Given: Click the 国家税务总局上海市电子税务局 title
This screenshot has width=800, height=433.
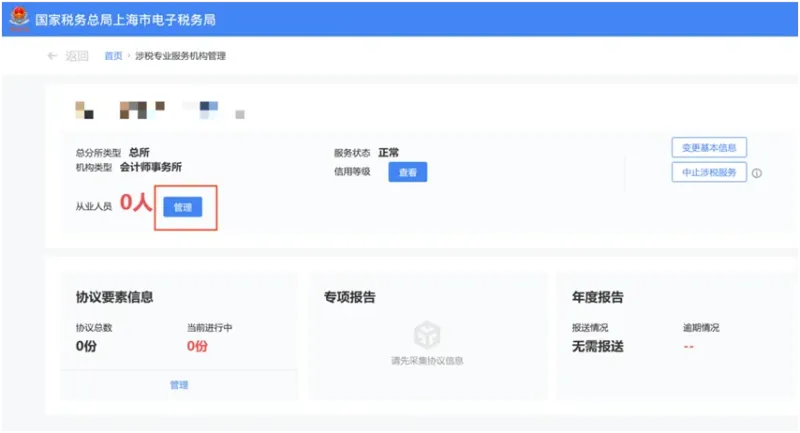Looking at the screenshot, I should [126, 20].
